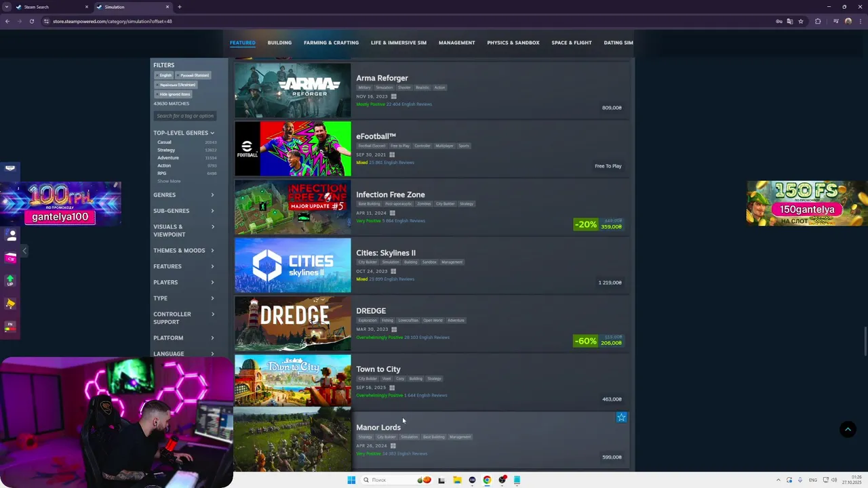Open File Explorer from taskbar

[x=456, y=480]
